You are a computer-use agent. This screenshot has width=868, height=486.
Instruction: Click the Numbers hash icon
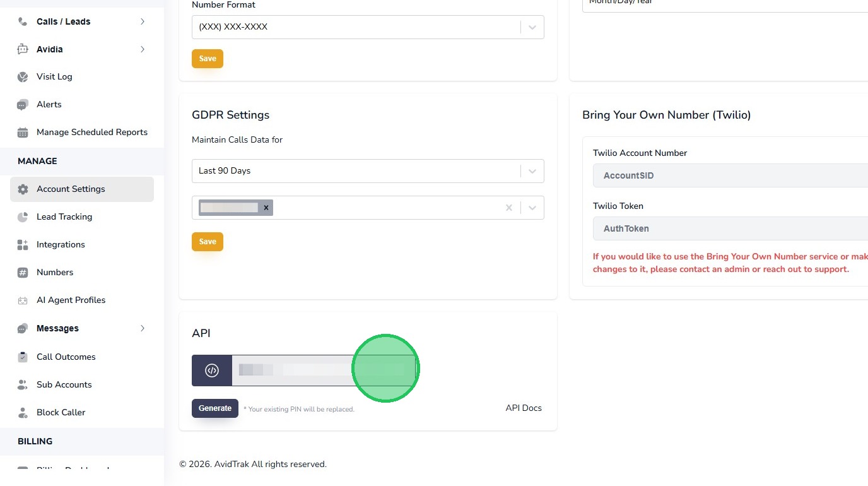[x=23, y=273]
